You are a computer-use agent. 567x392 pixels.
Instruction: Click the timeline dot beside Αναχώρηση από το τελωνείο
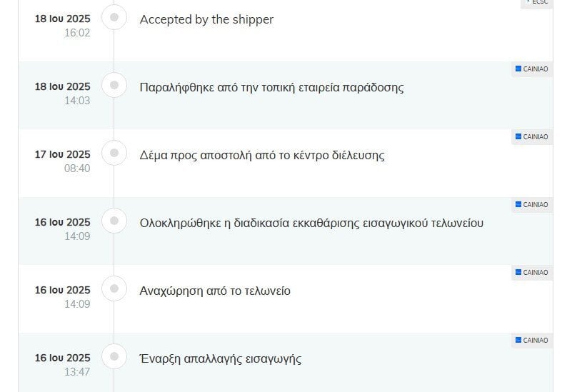point(114,288)
